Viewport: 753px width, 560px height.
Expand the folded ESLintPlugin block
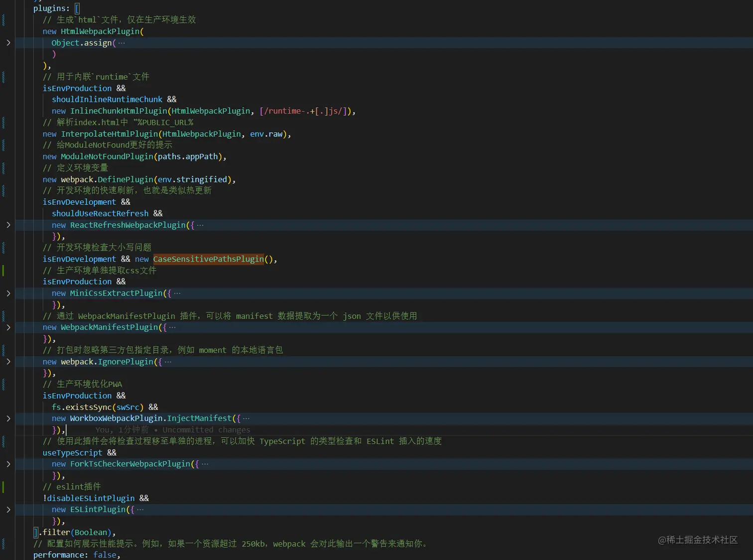(8, 510)
